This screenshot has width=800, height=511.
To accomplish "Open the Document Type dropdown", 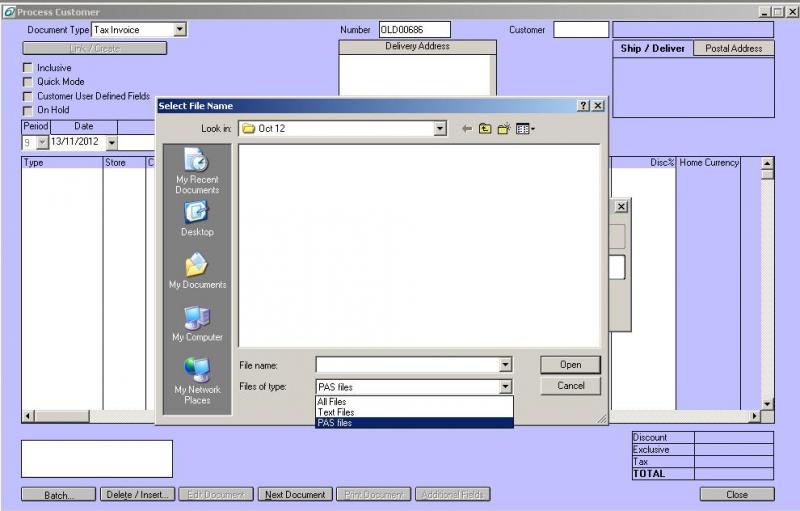I will pos(180,30).
